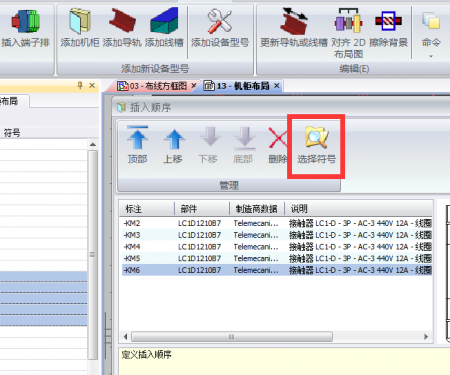
Task: Click the list's horizontal scrollbar right arrow
Action: pos(426,337)
